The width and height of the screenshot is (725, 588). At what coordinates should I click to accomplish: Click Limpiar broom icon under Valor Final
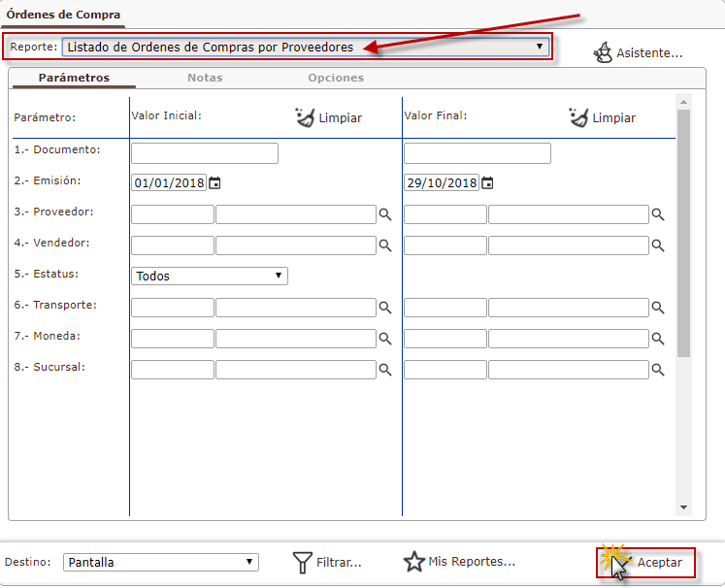pyautogui.click(x=578, y=117)
